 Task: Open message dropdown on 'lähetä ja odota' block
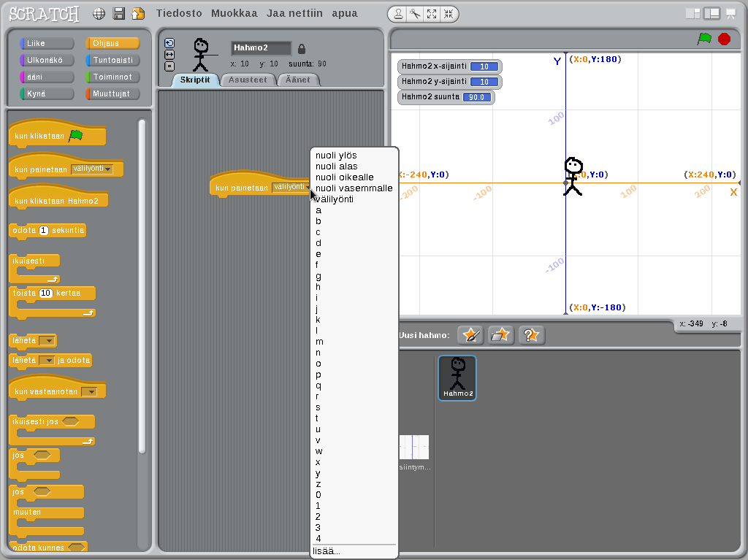[x=47, y=361]
